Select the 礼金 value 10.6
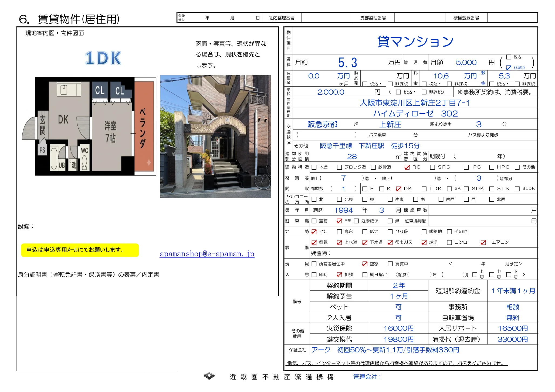Viewport: 555px width, 392px height. (x=441, y=76)
